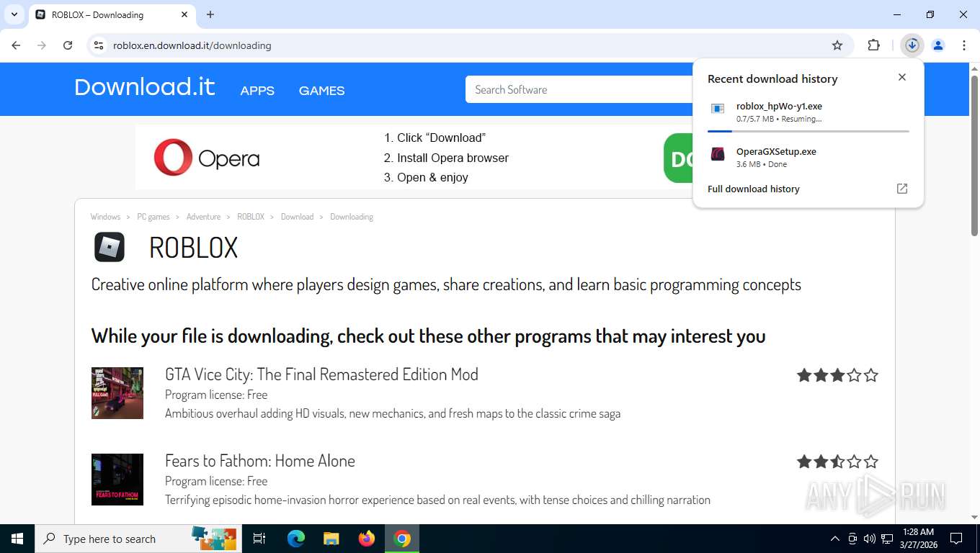Screen dimensions: 980x553
Task: Open the Extensions puzzle icon
Action: tap(873, 45)
